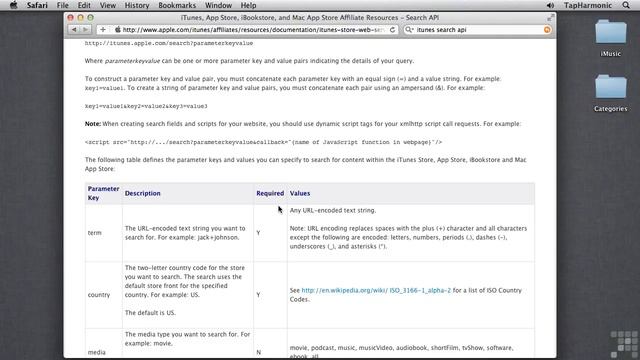640x360 pixels.
Task: Open the Apple menu
Action: pos(13,5)
